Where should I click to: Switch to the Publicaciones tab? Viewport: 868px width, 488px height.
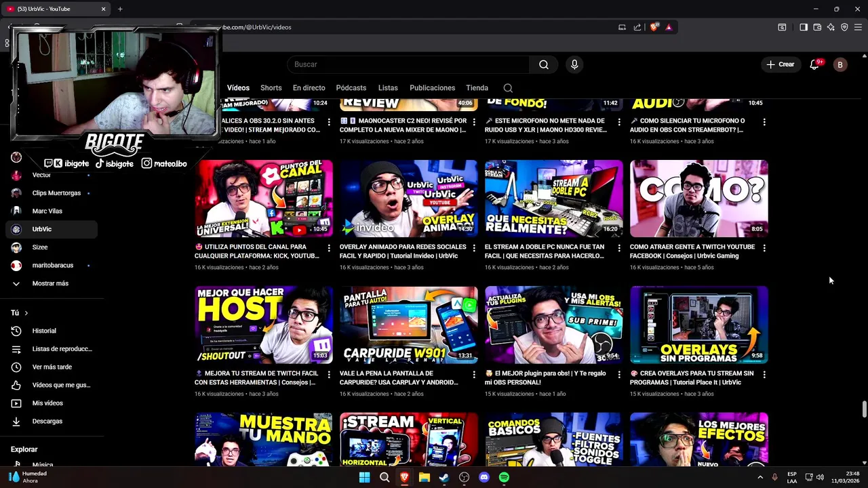coord(432,88)
